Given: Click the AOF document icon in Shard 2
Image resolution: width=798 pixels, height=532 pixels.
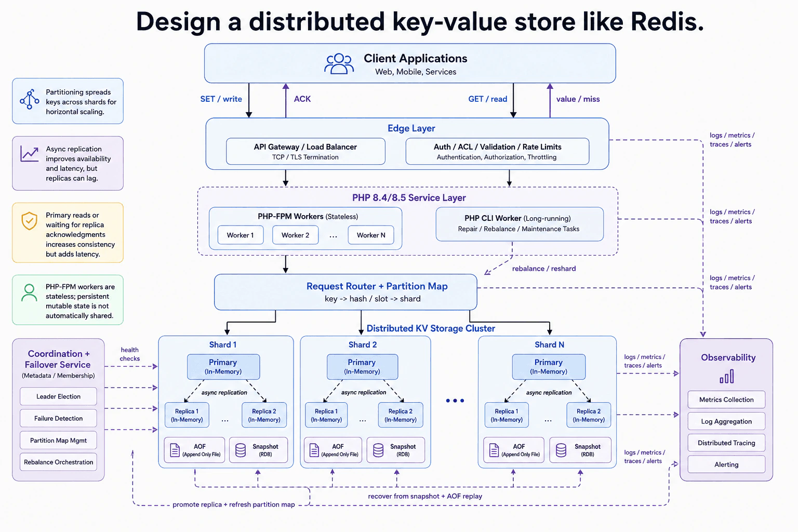Looking at the screenshot, I should (314, 450).
